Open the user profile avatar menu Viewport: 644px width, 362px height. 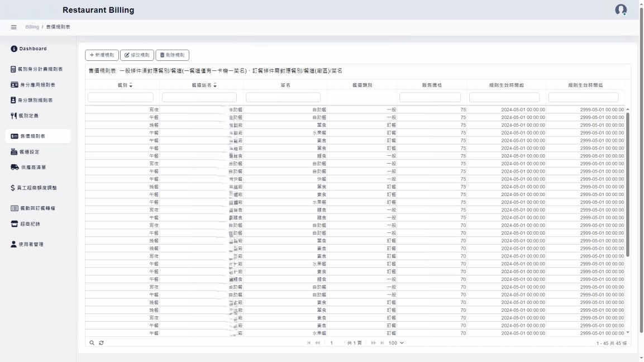621,10
